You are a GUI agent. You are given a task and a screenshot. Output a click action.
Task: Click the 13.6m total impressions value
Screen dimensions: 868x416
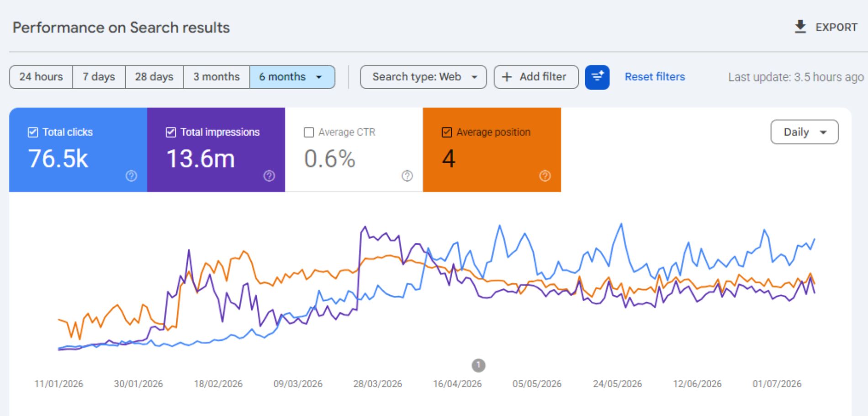coord(201,159)
